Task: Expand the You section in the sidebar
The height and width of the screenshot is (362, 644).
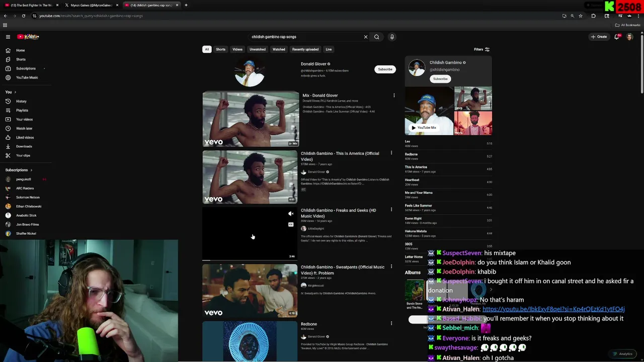Action: point(11,92)
